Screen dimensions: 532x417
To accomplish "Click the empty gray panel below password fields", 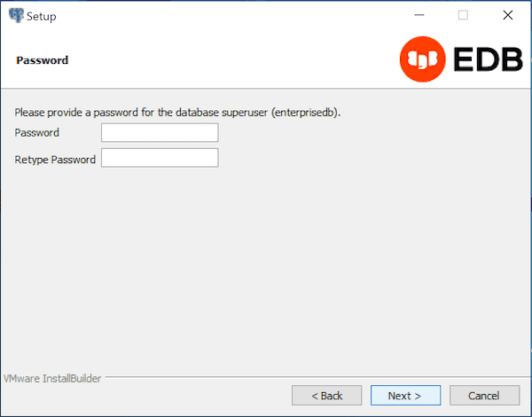I will pos(266,266).
